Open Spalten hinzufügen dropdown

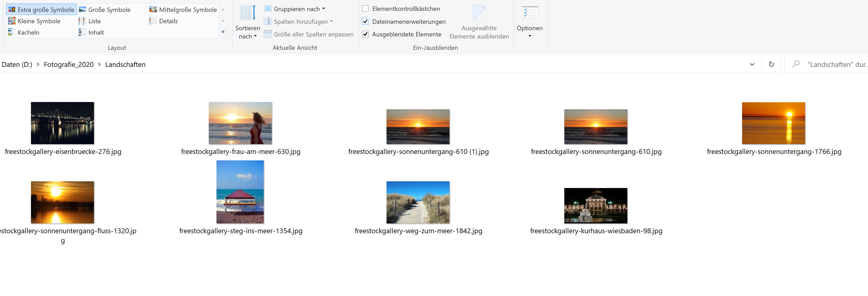tap(299, 22)
